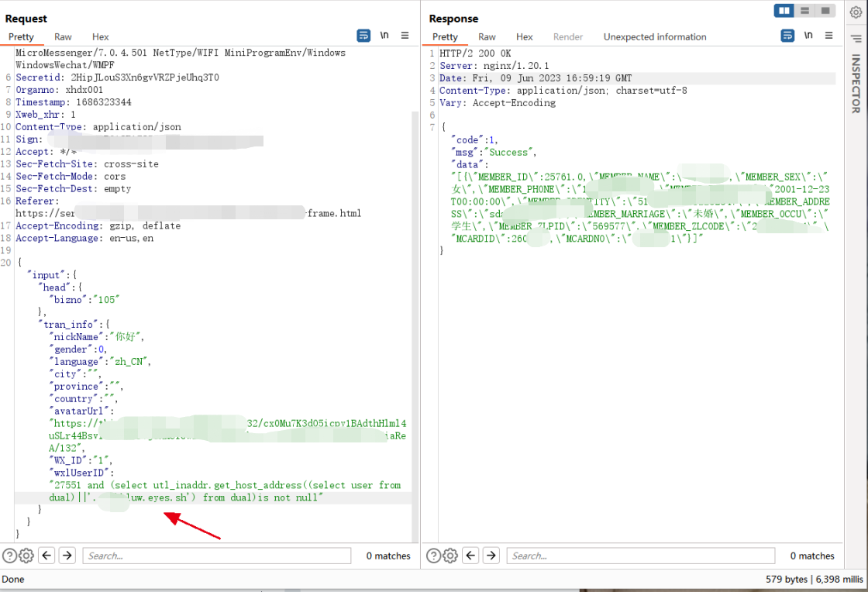This screenshot has width=868, height=592.
Task: Click the Sec-Fetch-Site: cross-site header
Action: click(x=87, y=163)
